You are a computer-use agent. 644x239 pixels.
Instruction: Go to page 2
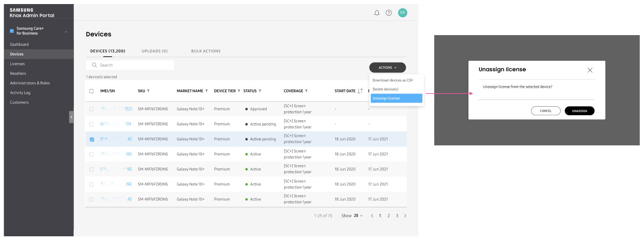tap(389, 216)
